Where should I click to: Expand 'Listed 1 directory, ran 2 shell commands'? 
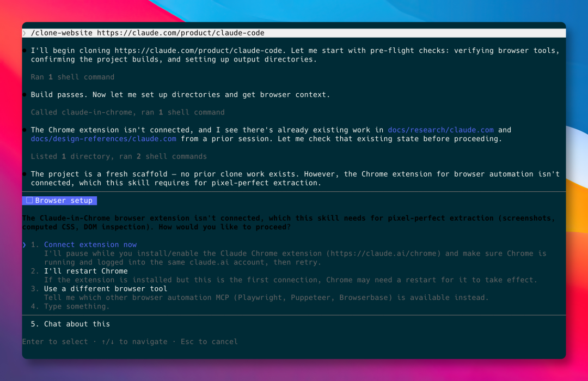(119, 156)
